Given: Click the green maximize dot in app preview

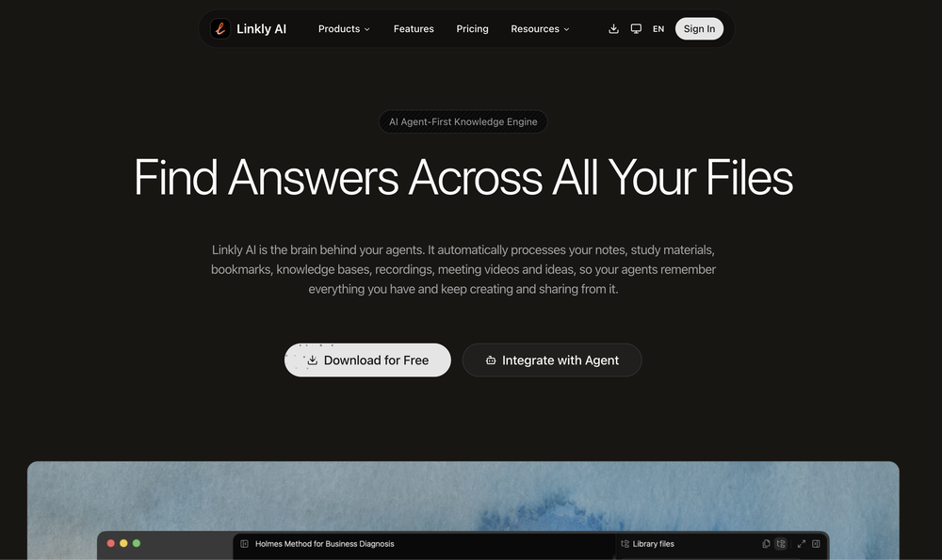Looking at the screenshot, I should (x=137, y=543).
